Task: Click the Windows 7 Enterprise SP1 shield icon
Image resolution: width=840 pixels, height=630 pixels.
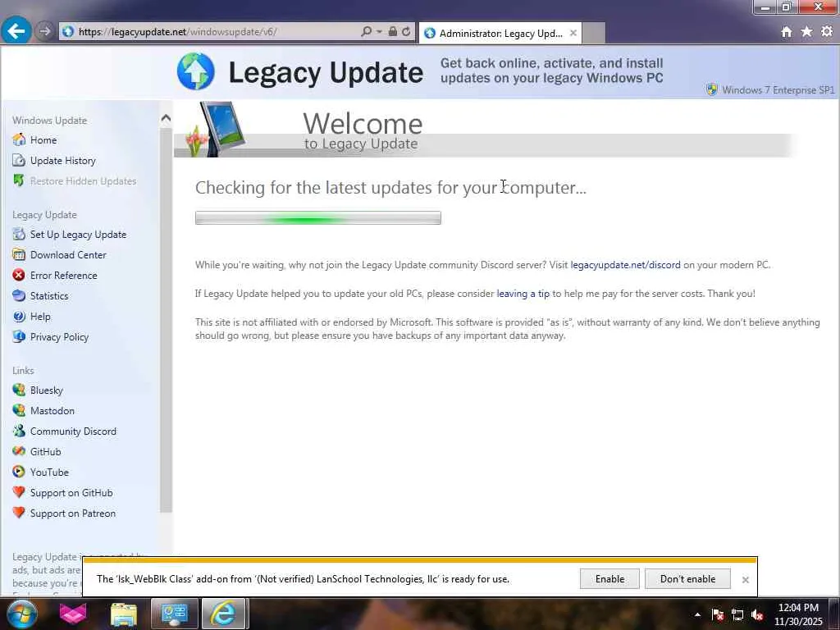Action: click(711, 89)
